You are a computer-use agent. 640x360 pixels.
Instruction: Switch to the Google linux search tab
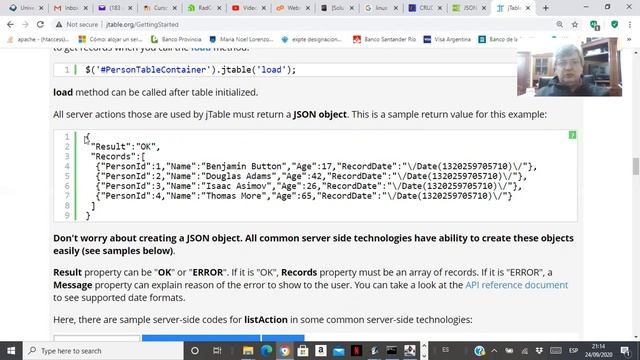pyautogui.click(x=380, y=8)
